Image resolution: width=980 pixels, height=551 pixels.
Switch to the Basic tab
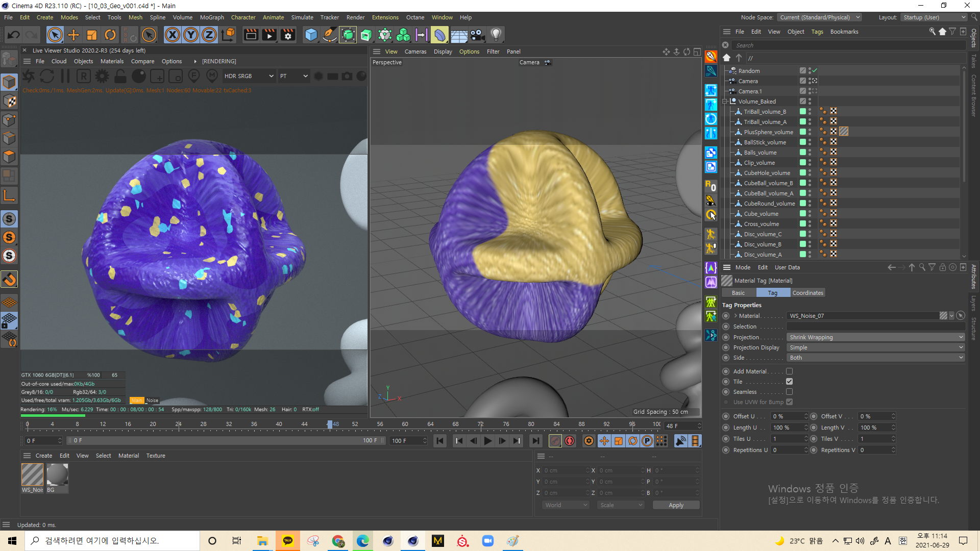[738, 293]
